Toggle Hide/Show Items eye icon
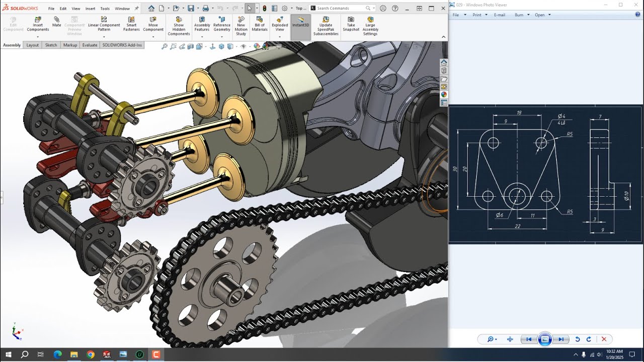The image size is (644, 362). coord(244,46)
